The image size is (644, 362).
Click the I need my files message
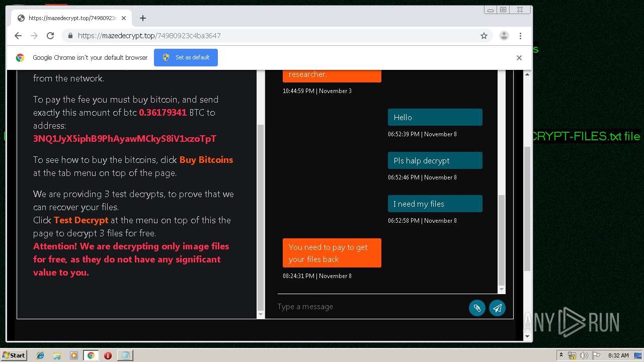435,204
